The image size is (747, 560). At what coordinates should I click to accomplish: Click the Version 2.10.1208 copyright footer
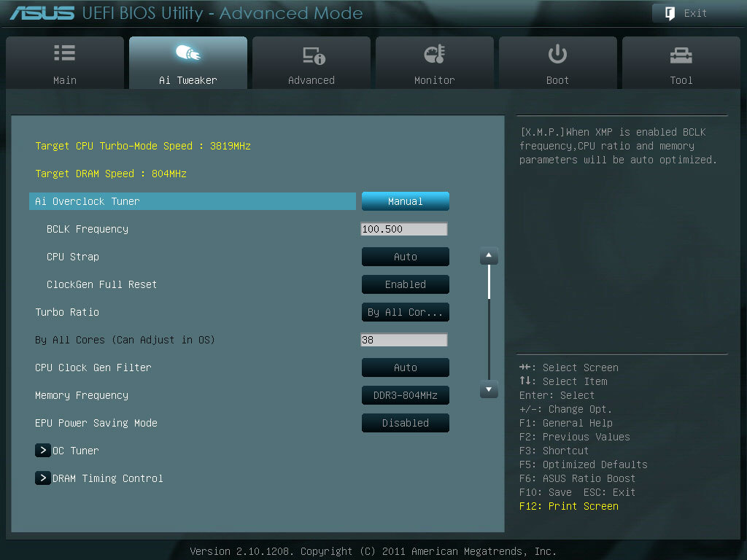coord(373,551)
